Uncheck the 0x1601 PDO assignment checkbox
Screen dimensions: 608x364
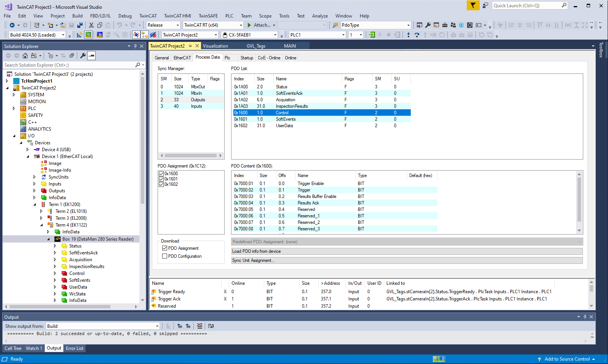pos(161,179)
